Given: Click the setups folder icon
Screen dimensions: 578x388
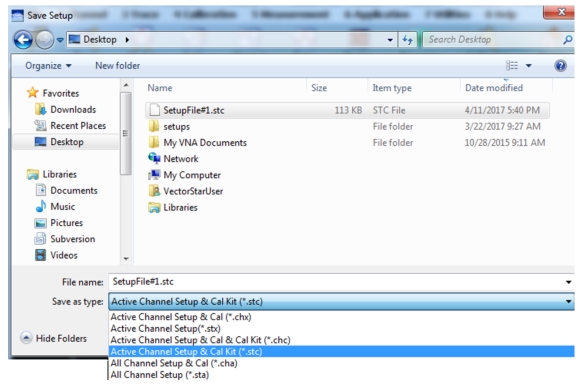Looking at the screenshot, I should 154,126.
